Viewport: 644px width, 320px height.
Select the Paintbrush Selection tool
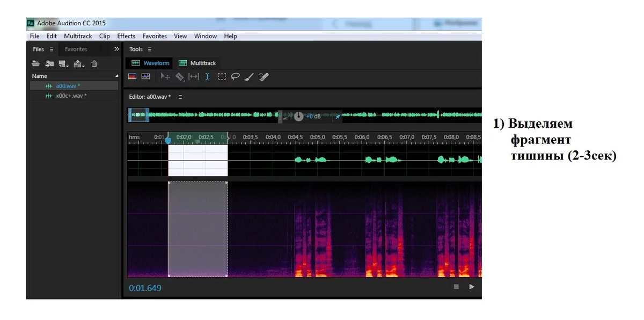coord(248,77)
